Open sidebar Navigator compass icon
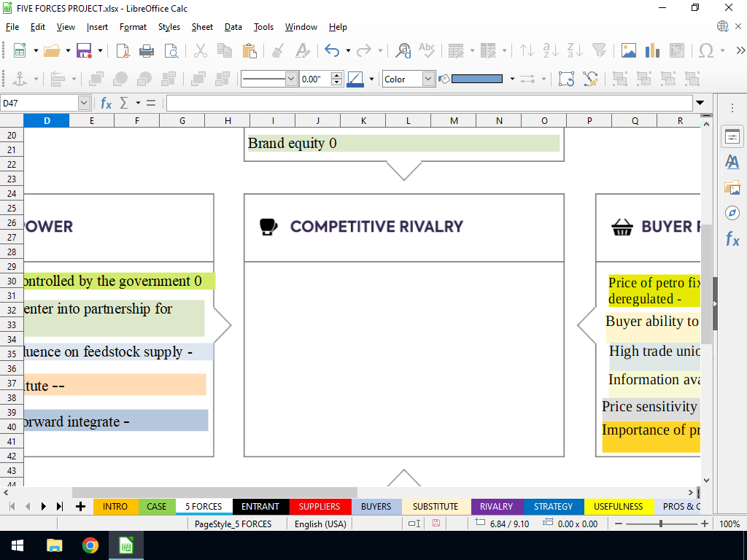This screenshot has width=747, height=560. (732, 213)
